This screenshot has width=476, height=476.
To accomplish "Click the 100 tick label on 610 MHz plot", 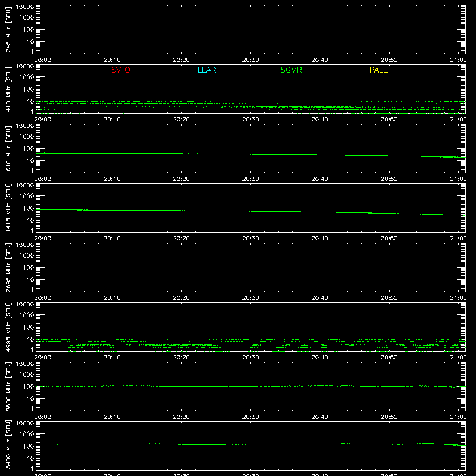I will 29,149.
